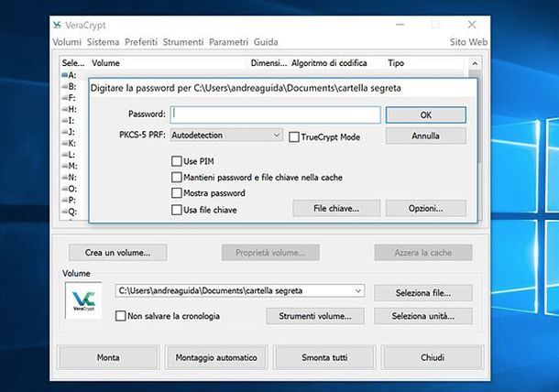Check the Use PIM option
Viewport: 559px width, 392px height.
tap(177, 161)
